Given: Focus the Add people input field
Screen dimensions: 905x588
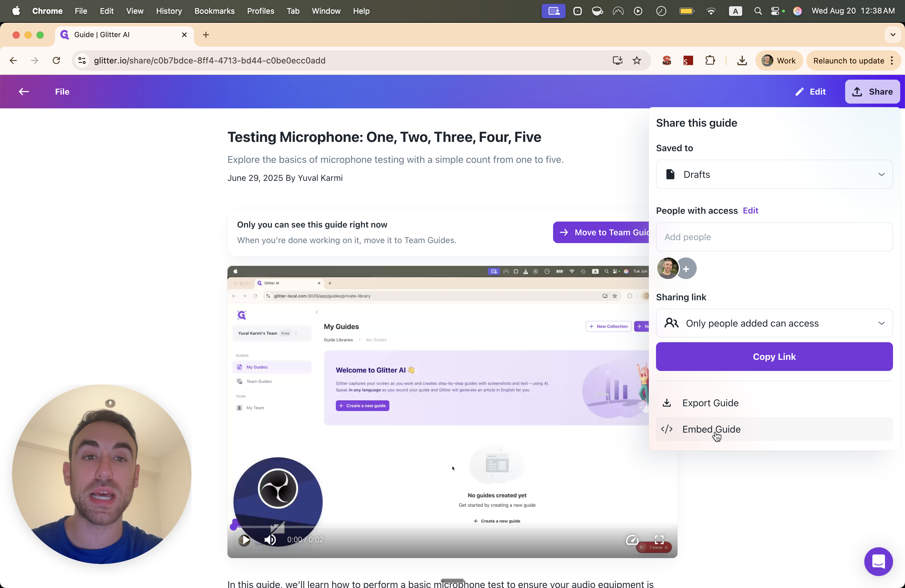Looking at the screenshot, I should [774, 237].
